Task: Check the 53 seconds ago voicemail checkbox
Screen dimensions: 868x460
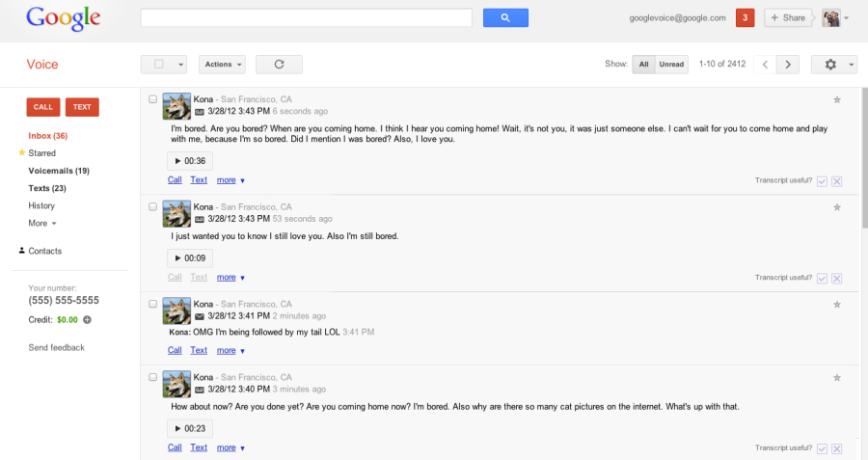Action: pyautogui.click(x=153, y=207)
